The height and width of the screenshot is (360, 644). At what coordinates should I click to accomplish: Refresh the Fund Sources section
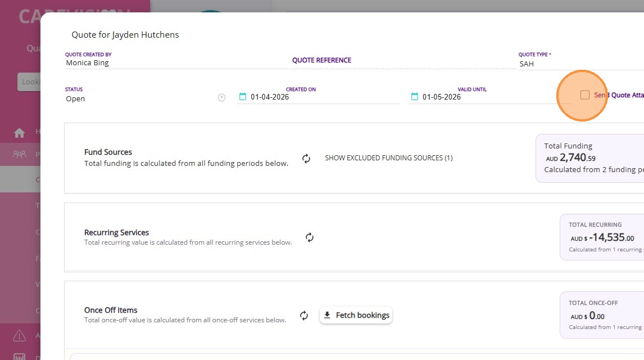(306, 159)
